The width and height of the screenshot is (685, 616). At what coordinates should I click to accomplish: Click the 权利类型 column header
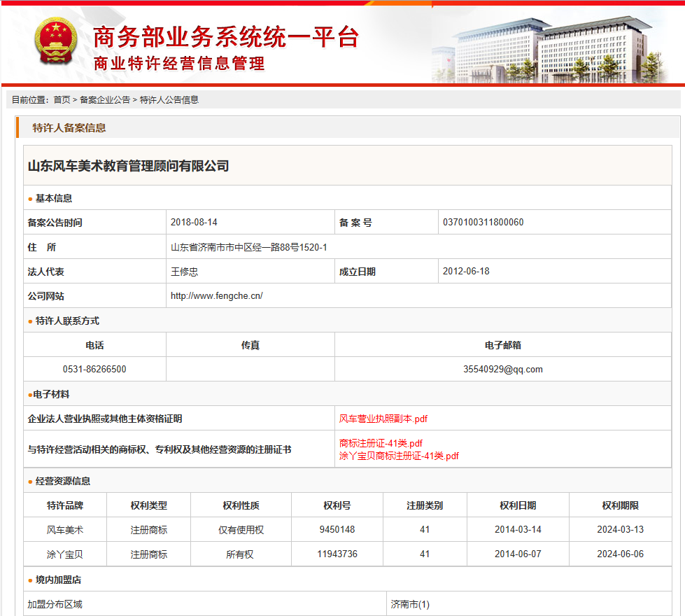149,505
